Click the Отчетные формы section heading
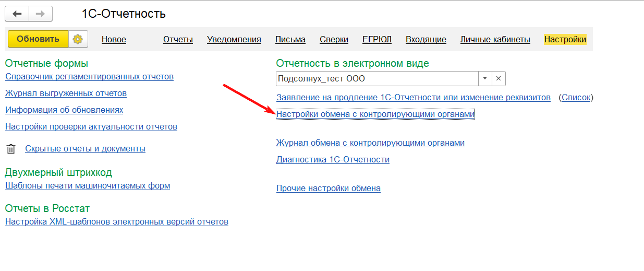 [46, 64]
